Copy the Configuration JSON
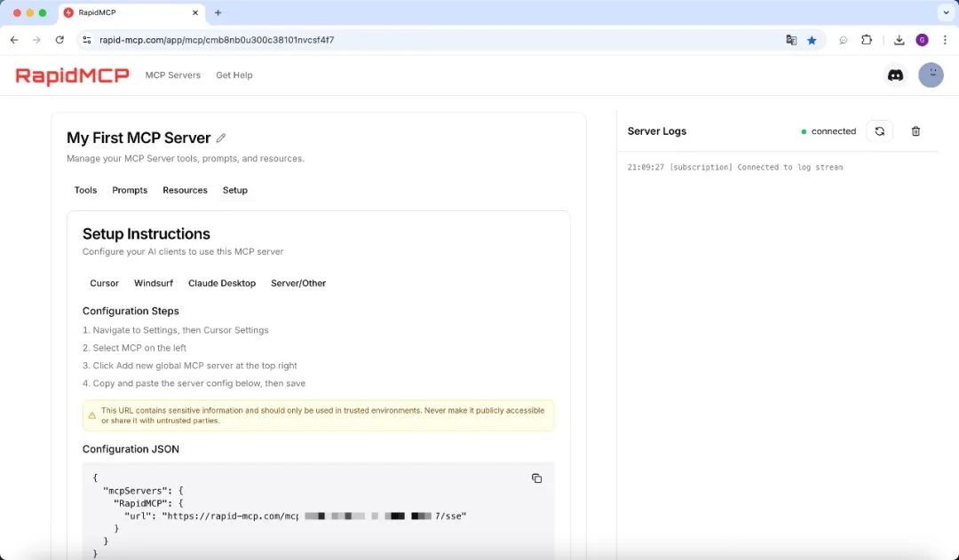This screenshot has width=959, height=560. [536, 477]
